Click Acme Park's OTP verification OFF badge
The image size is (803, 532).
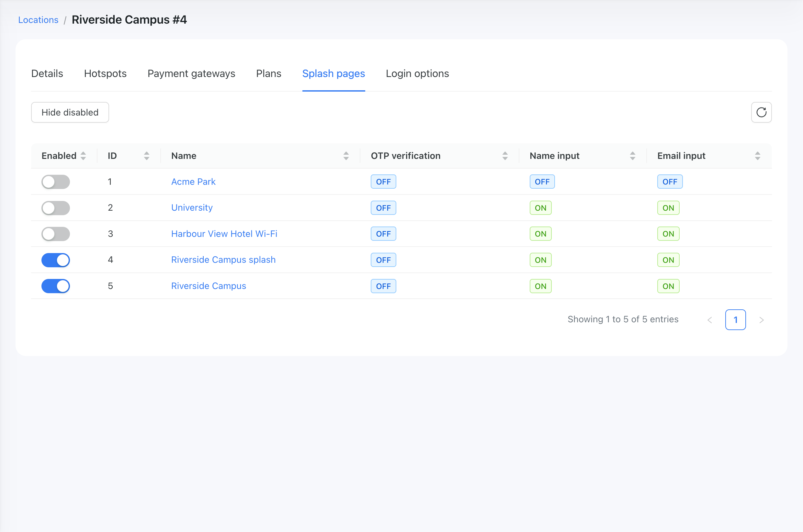[x=383, y=182]
